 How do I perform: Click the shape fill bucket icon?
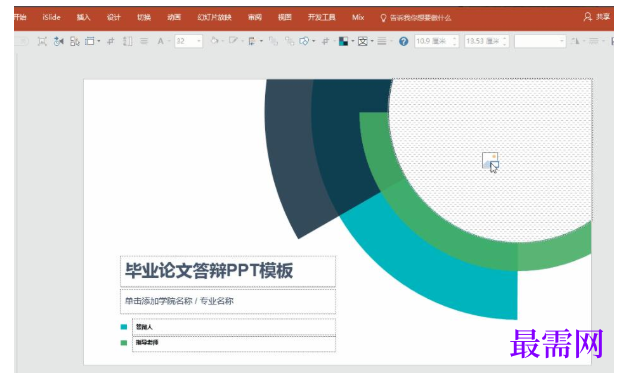(x=215, y=41)
